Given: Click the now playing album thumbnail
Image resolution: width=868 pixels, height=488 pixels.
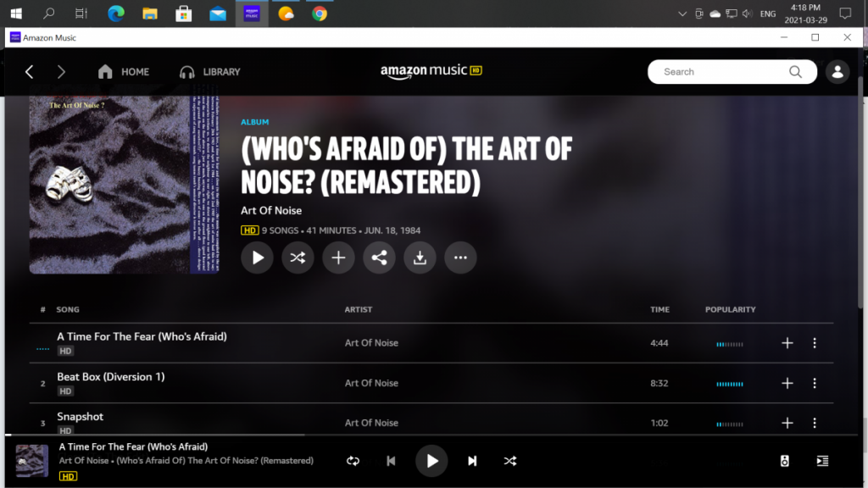Looking at the screenshot, I should tap(32, 460).
